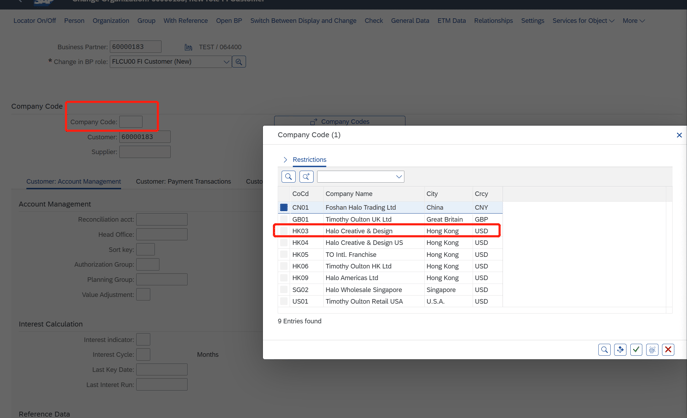Confirm selection with green checkmark icon
The height and width of the screenshot is (418, 687).
point(636,350)
